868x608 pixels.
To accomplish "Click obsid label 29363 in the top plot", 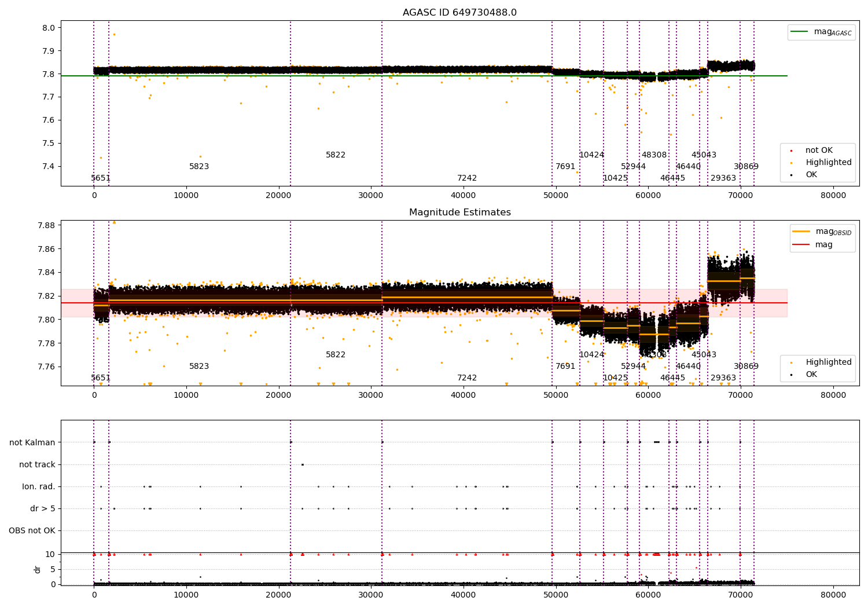I will pyautogui.click(x=723, y=178).
